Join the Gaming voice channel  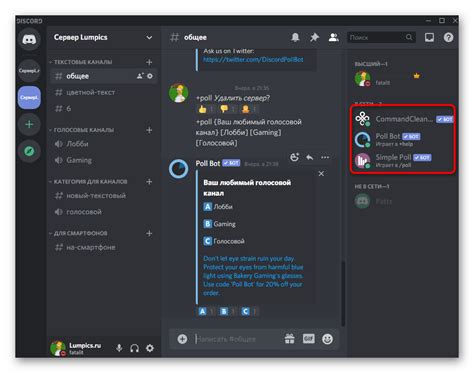click(104, 160)
